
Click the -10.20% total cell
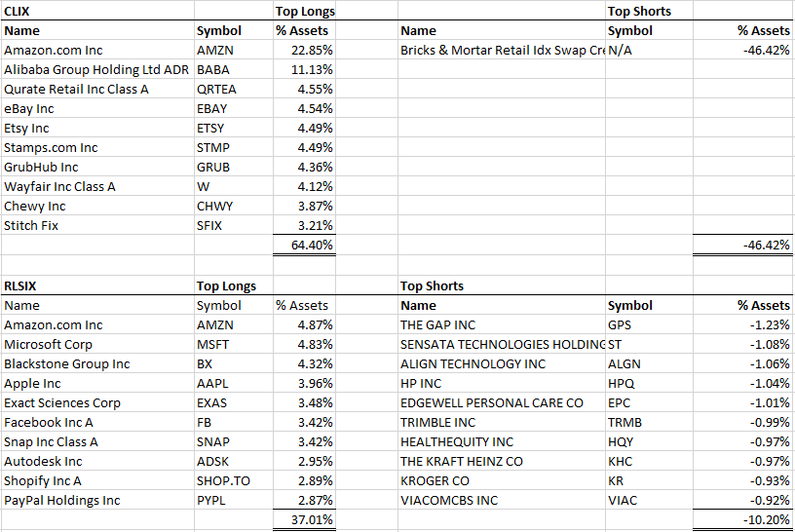pyautogui.click(x=766, y=519)
